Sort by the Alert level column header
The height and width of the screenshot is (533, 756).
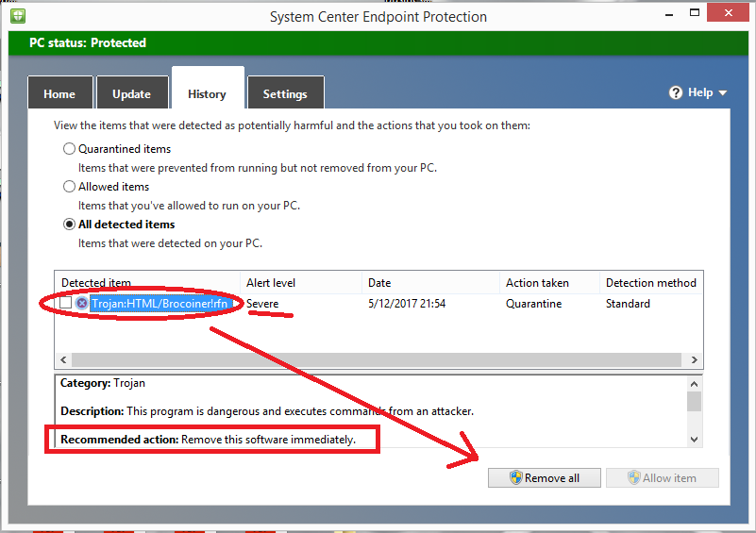(x=301, y=282)
